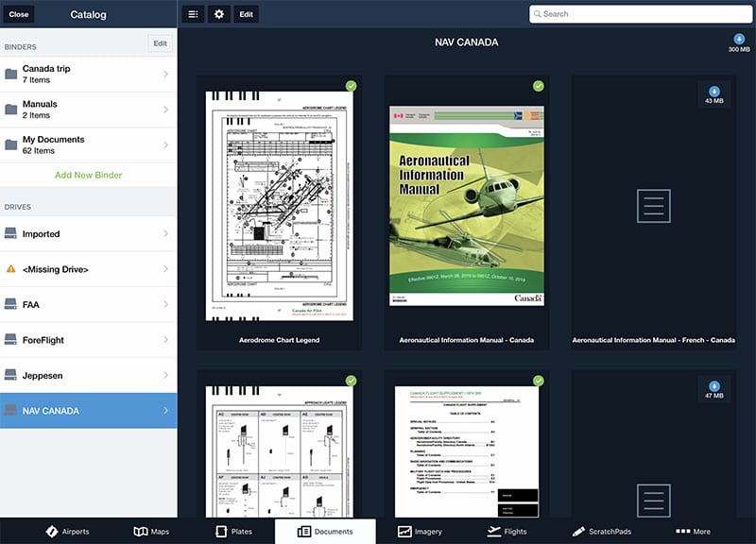The image size is (756, 544).
Task: Click into the Search field
Action: pos(641,14)
